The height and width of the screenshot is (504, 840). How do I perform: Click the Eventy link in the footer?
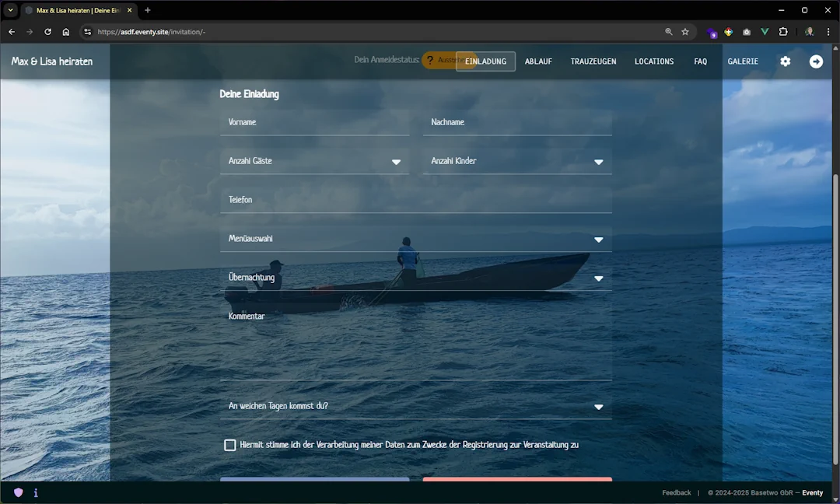(x=812, y=492)
